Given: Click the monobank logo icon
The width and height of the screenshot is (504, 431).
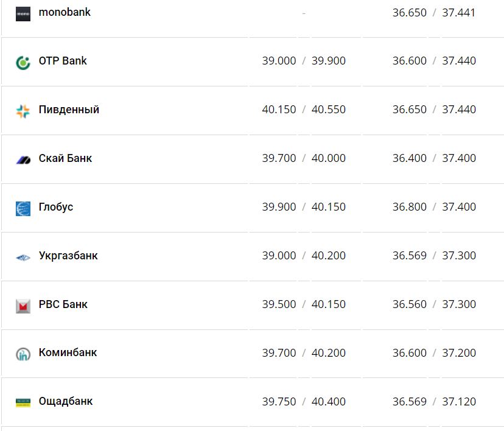Looking at the screenshot, I should (x=23, y=13).
